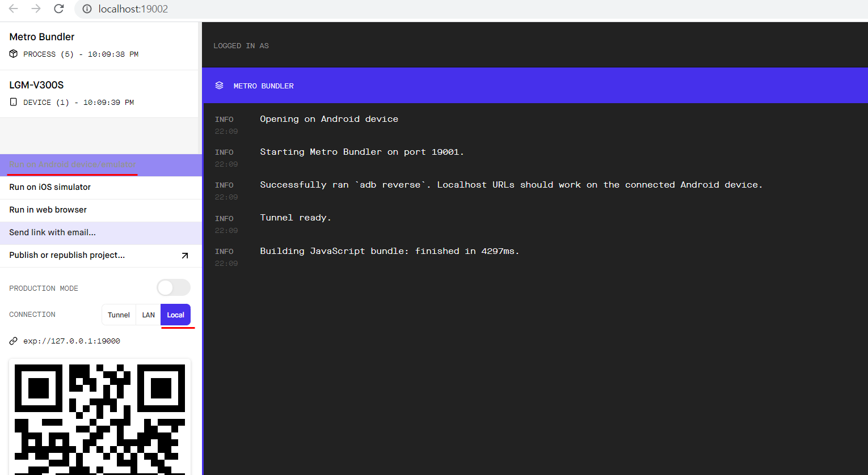This screenshot has height=475, width=868.
Task: Run on Android device/emulator
Action: (101, 165)
